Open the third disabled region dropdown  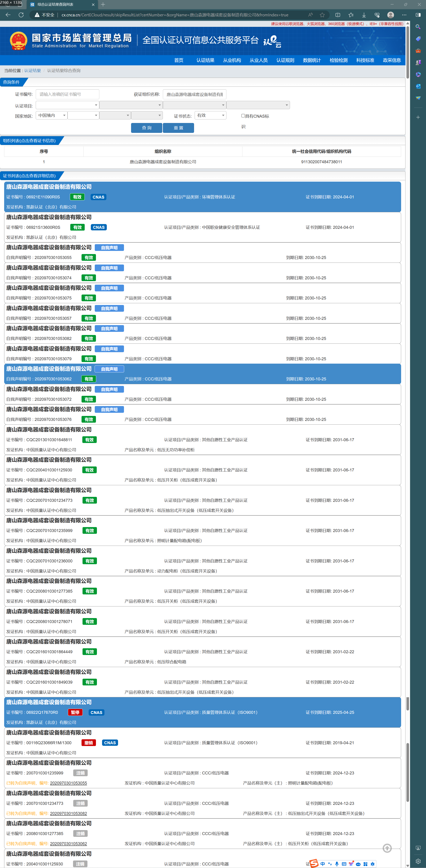115,115
